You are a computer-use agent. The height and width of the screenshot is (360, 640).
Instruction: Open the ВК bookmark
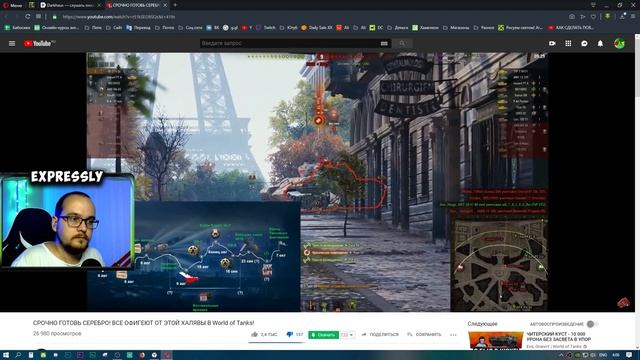click(213, 28)
